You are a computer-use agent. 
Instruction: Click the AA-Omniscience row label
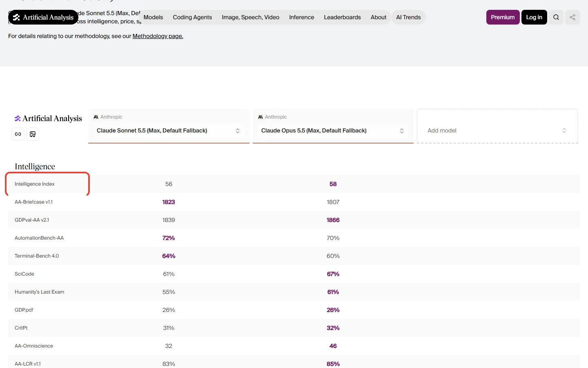[34, 346]
